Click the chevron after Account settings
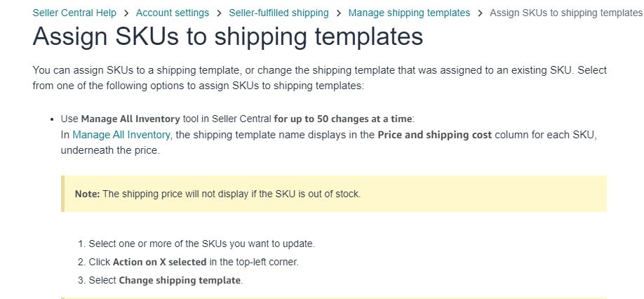The height and width of the screenshot is (299, 644). pos(220,13)
